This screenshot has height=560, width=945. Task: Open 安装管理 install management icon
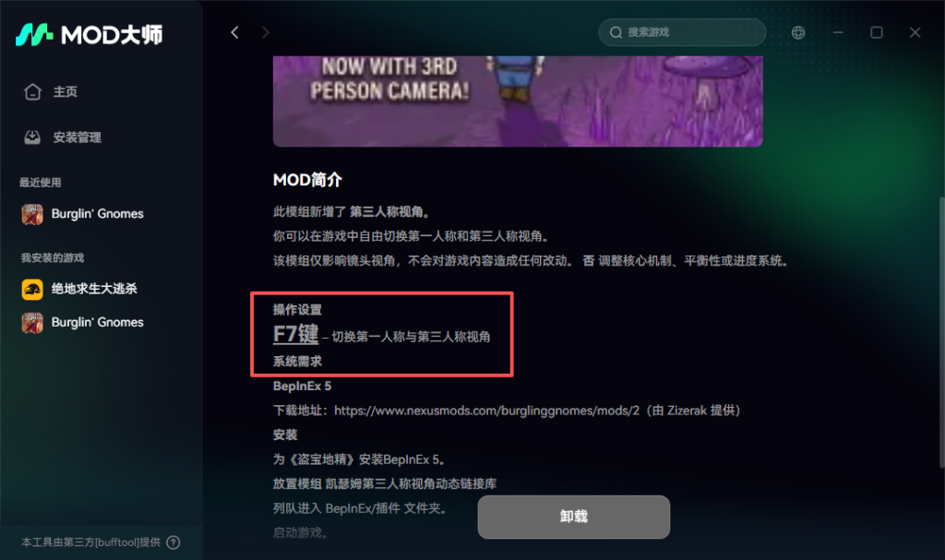click(x=32, y=137)
